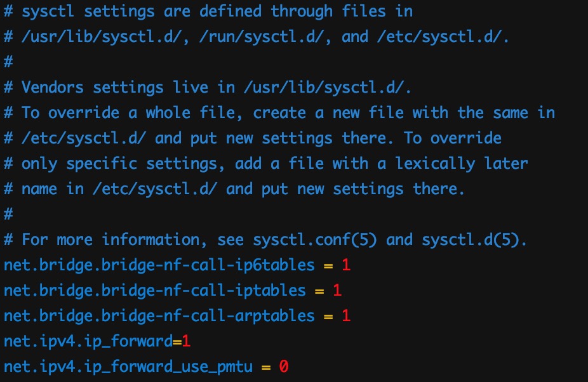Click the word lexically in the comment

[435, 163]
